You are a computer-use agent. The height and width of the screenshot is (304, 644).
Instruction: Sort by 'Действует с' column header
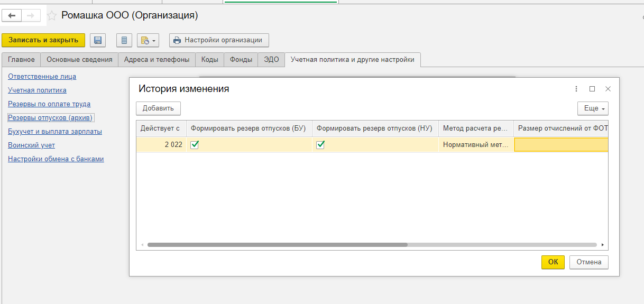pos(161,128)
